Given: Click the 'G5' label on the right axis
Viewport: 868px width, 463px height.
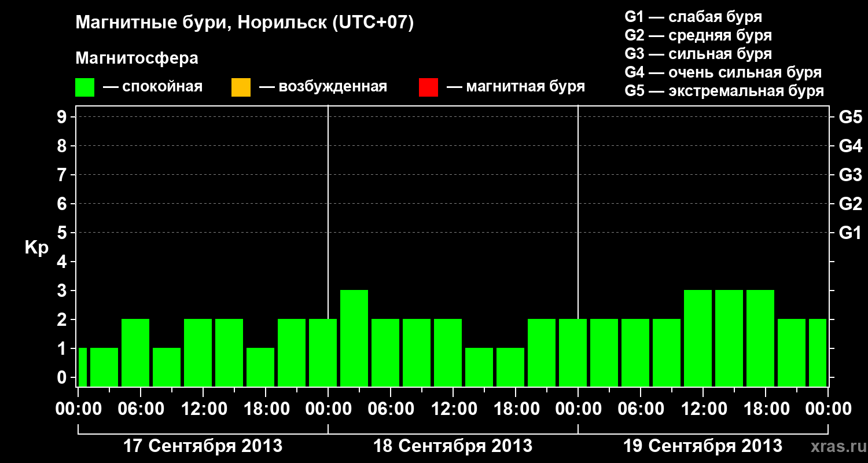Looking at the screenshot, I should (x=851, y=117).
